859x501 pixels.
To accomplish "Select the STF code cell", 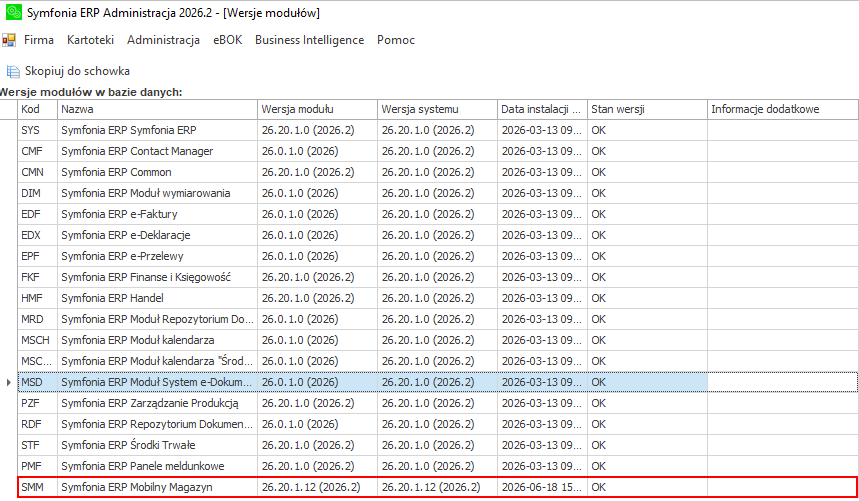I will click(37, 445).
